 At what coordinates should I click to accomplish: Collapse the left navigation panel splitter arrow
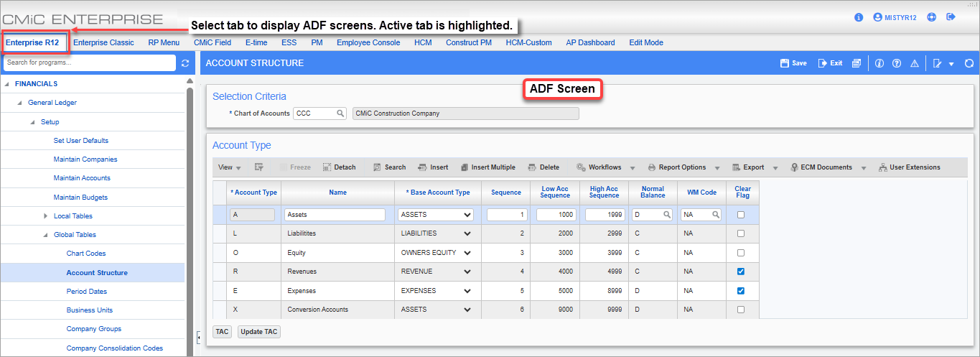coord(199,337)
